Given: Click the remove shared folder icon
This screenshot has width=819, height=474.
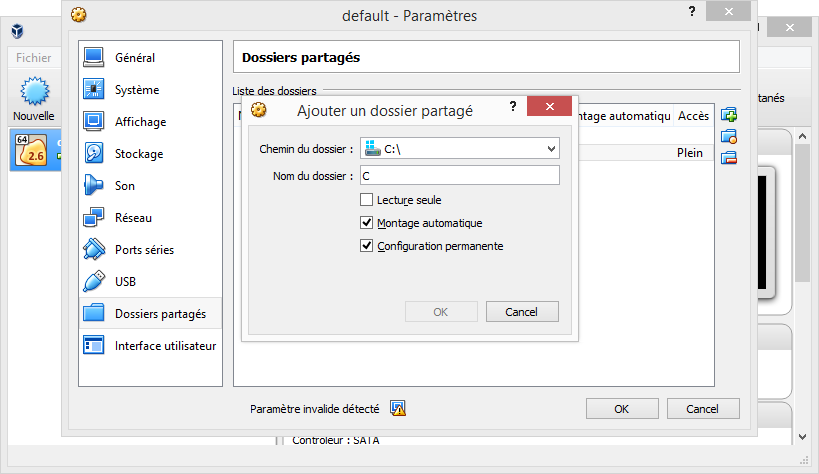Looking at the screenshot, I should [729, 157].
